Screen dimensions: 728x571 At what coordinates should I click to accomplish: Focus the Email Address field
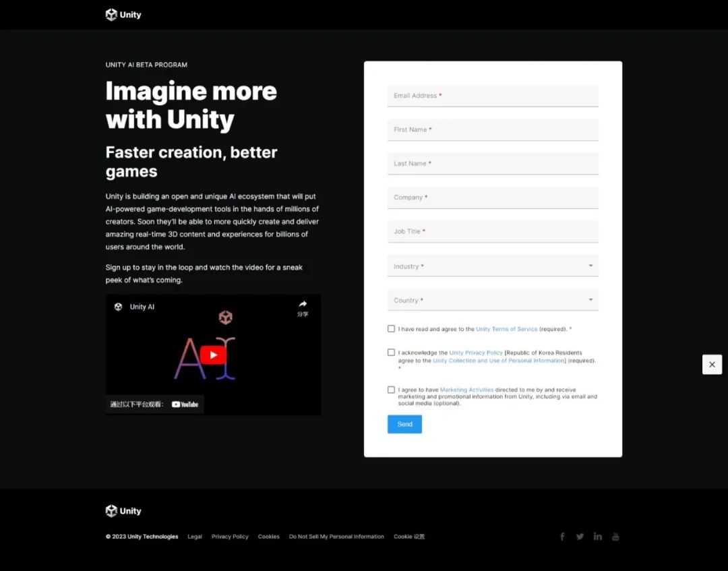493,96
